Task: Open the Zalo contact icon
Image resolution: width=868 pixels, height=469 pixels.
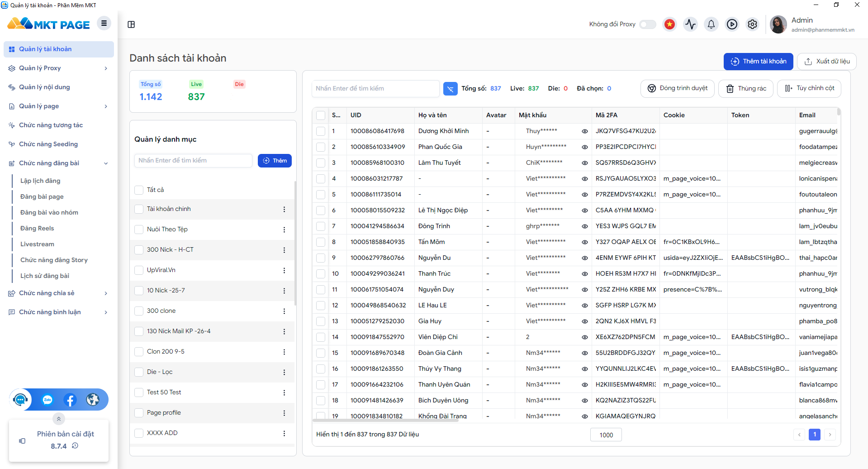Action: [47, 400]
